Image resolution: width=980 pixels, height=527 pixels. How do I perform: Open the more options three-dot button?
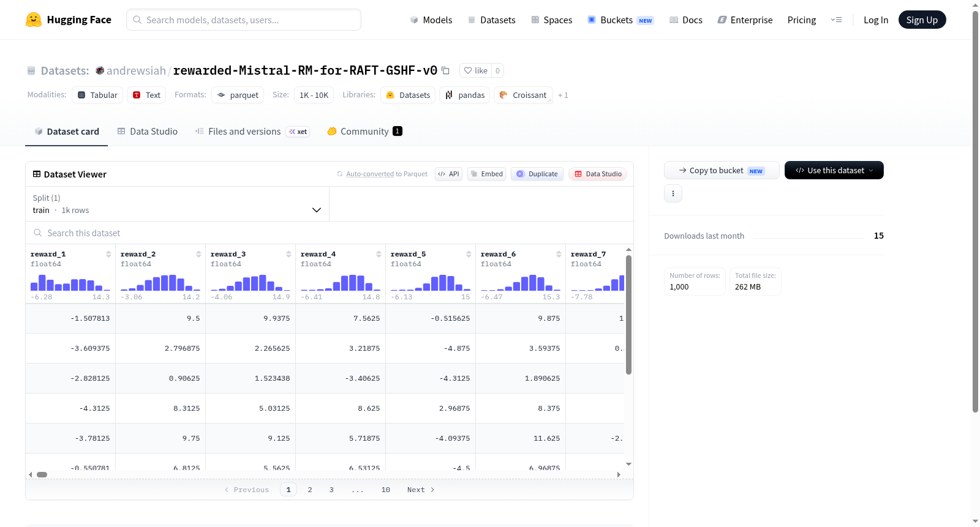point(673,193)
